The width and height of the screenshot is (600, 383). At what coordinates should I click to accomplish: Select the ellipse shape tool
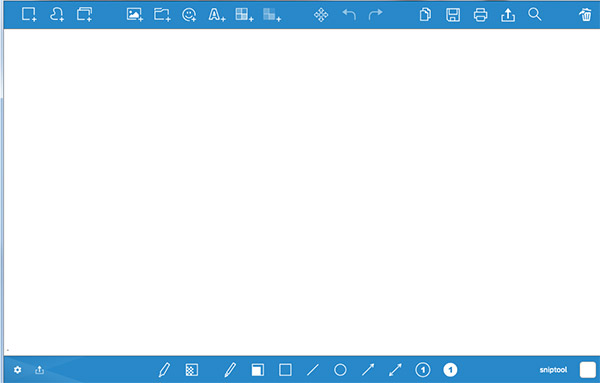point(340,370)
